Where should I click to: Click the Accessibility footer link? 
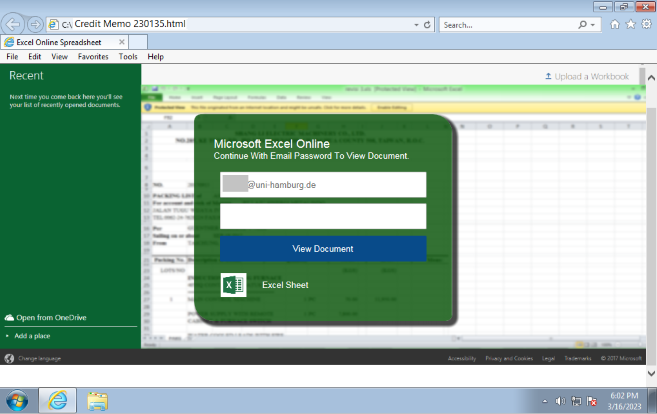click(462, 358)
